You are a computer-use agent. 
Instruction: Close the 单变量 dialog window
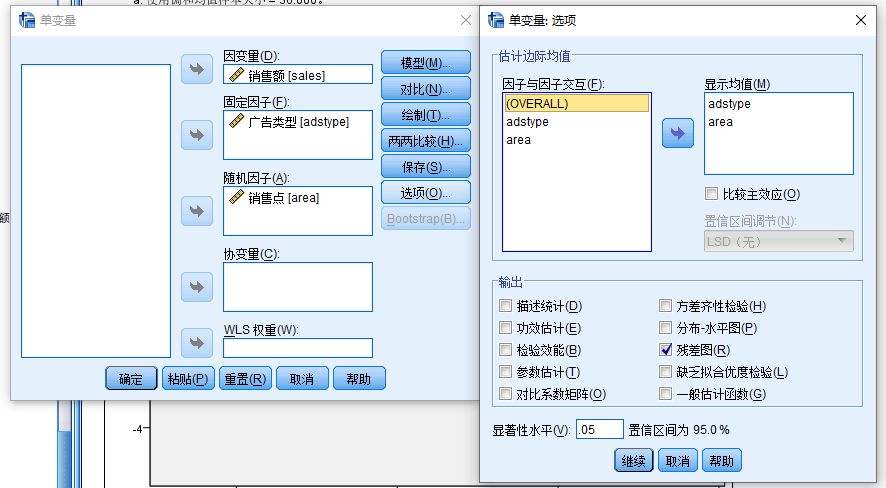point(466,20)
